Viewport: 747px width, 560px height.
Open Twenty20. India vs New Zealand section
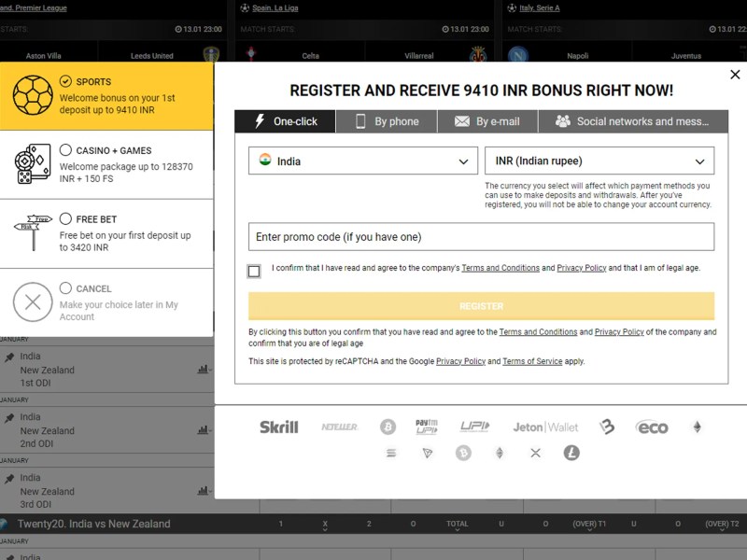coord(94,524)
